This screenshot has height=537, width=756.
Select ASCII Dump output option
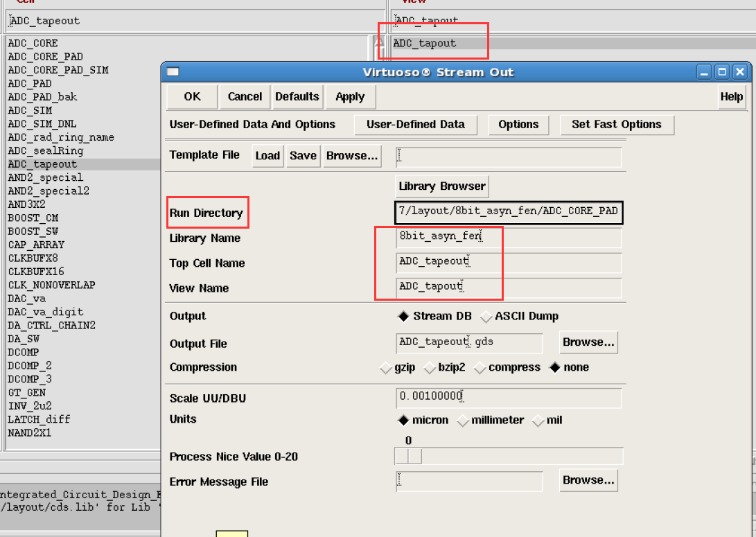520,316
